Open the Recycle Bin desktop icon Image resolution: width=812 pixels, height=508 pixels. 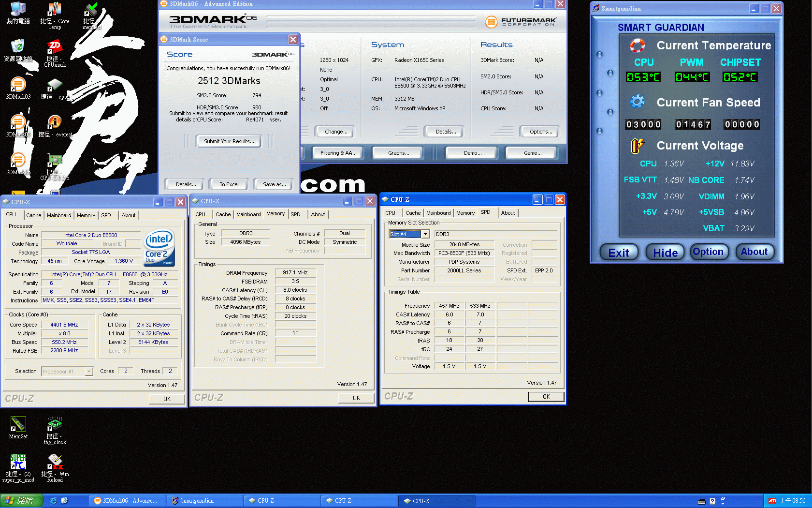pos(18,50)
